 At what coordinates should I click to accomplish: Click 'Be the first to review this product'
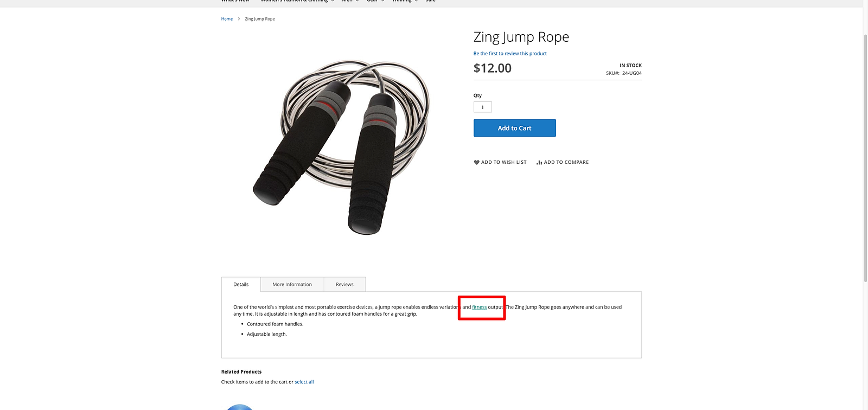tap(510, 54)
